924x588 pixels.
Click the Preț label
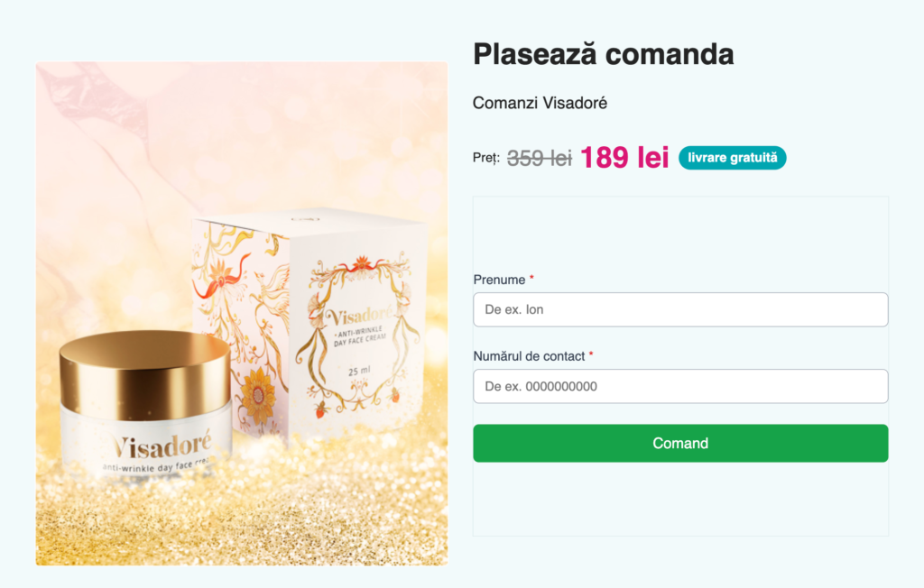click(x=485, y=157)
